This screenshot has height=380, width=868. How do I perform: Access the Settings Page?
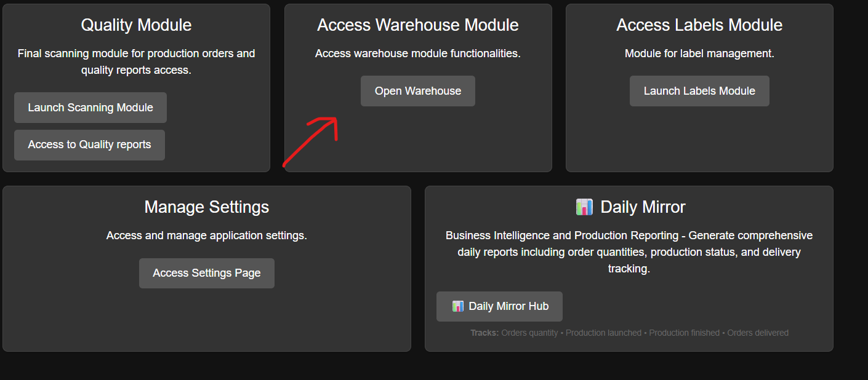pyautogui.click(x=206, y=273)
